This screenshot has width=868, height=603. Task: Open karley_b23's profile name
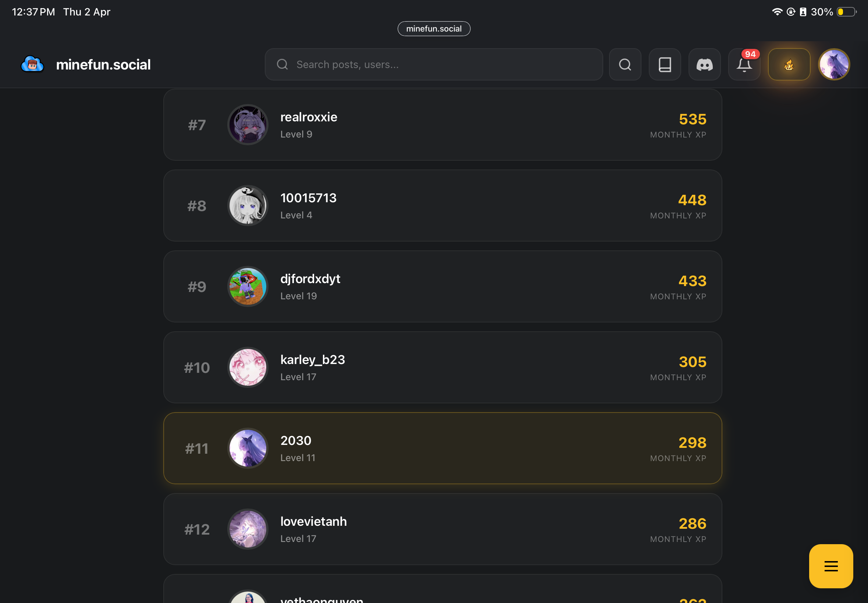(312, 360)
